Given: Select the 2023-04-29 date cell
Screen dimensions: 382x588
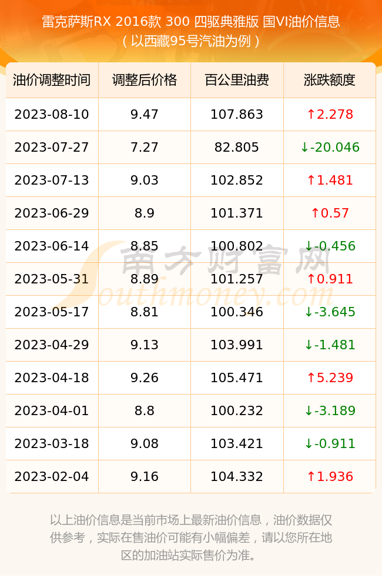Looking at the screenshot, I should click(x=52, y=345).
